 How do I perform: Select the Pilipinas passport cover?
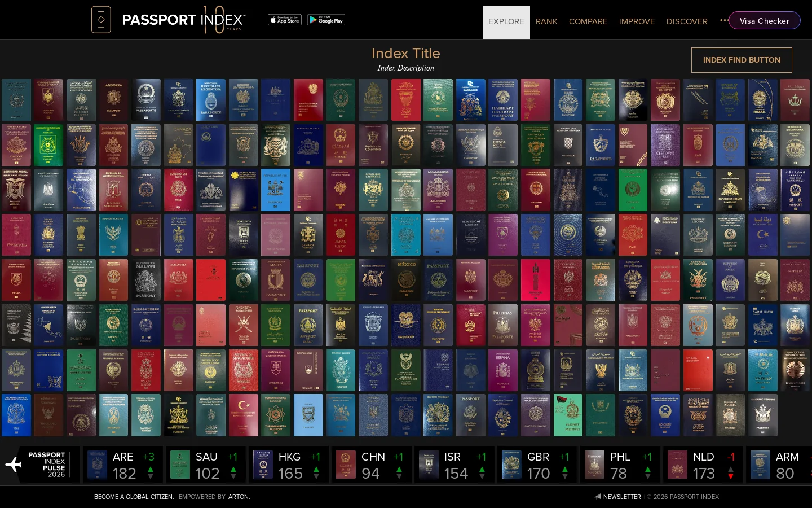click(x=503, y=325)
